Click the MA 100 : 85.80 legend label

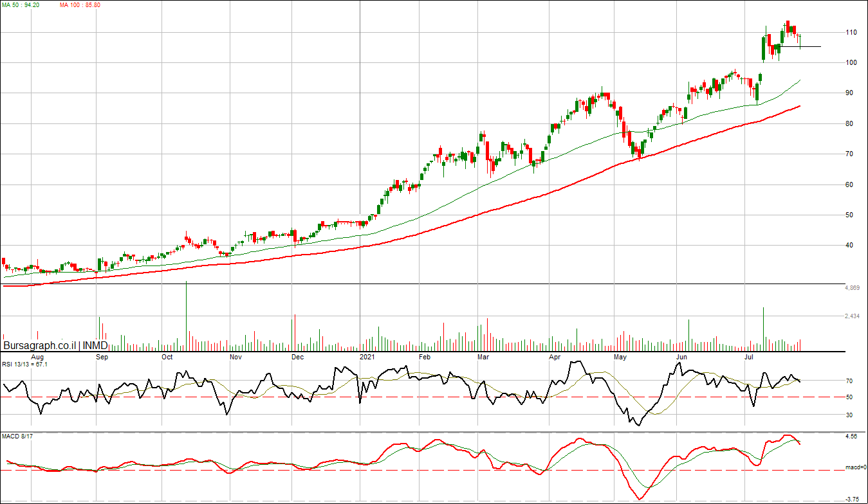pyautogui.click(x=80, y=5)
